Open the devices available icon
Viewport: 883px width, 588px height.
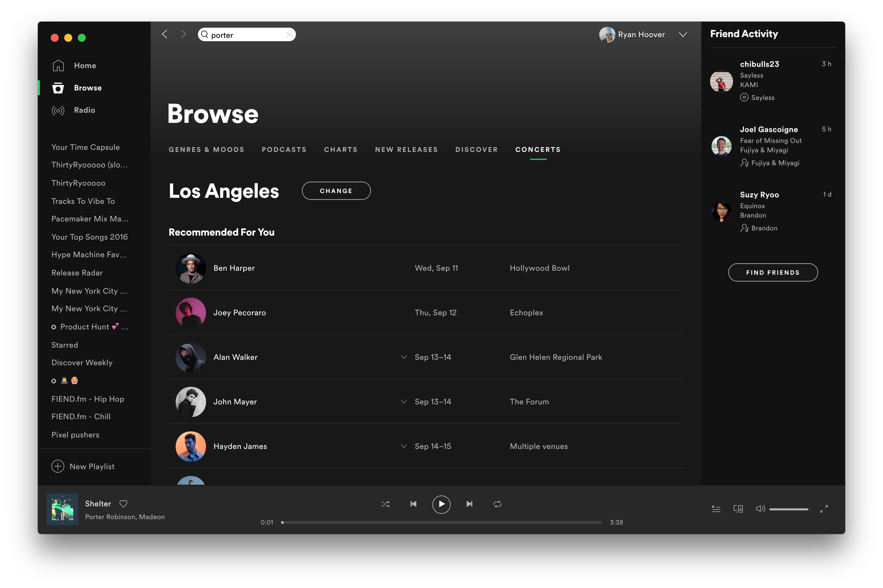click(x=738, y=509)
